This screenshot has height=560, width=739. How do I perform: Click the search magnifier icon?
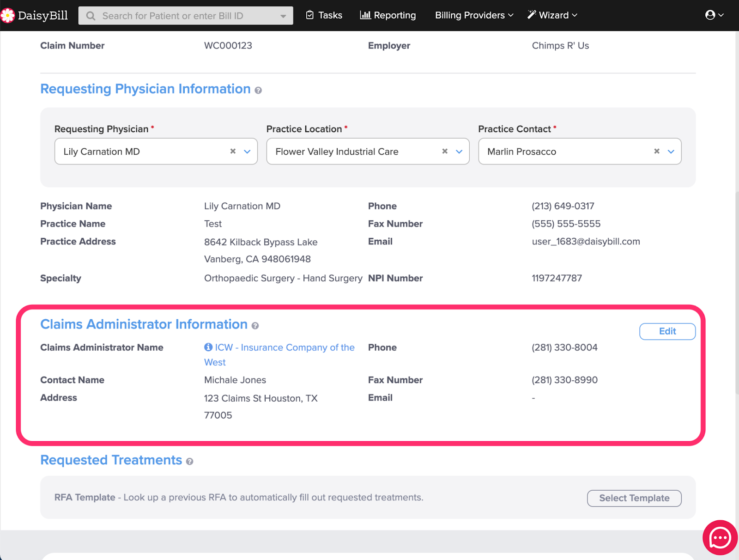[91, 16]
